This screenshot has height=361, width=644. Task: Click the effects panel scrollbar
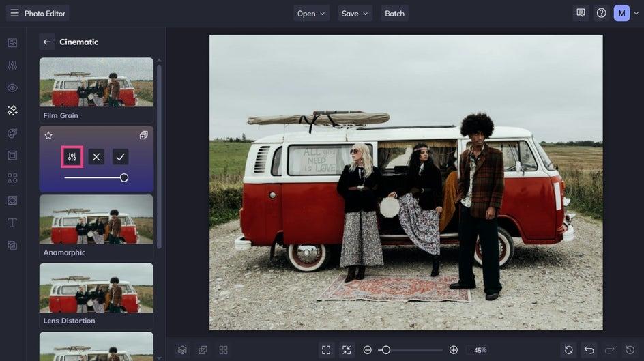tap(159, 156)
